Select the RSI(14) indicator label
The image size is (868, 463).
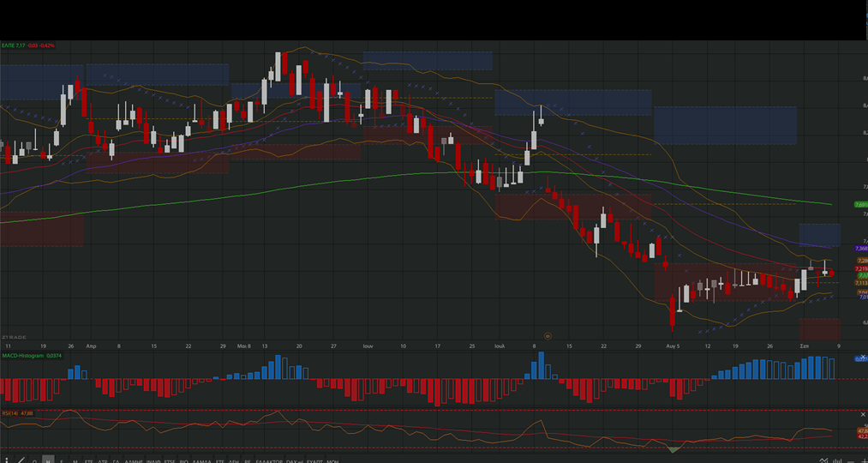point(9,413)
